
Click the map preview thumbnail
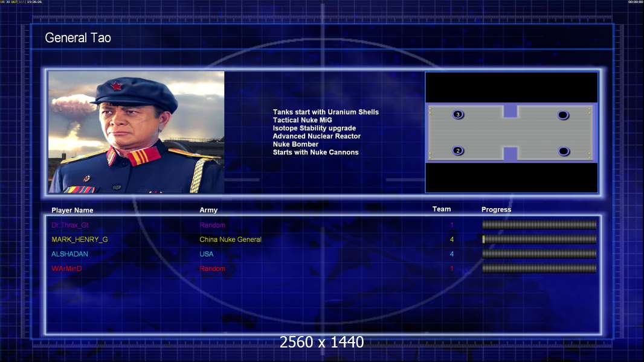coord(511,132)
